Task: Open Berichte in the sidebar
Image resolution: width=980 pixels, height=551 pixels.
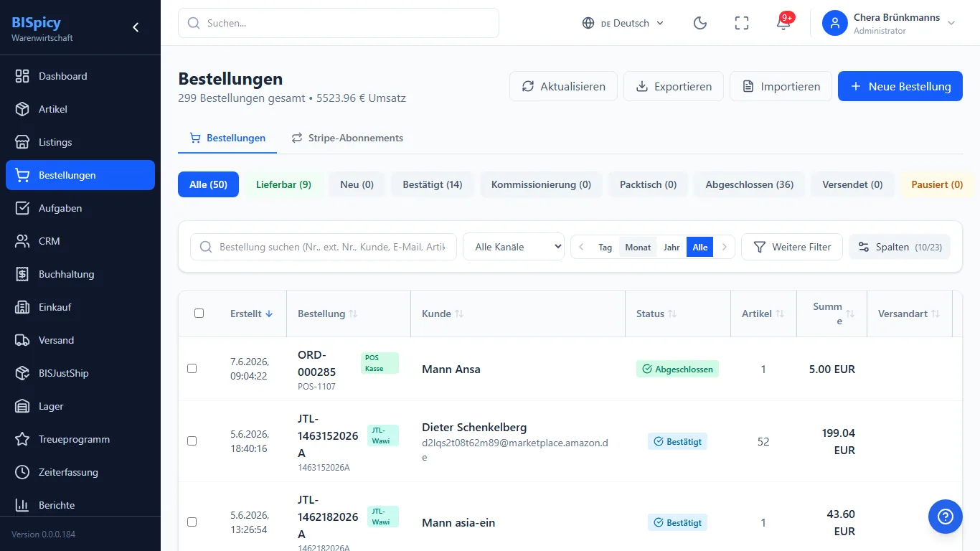Action: (x=80, y=505)
